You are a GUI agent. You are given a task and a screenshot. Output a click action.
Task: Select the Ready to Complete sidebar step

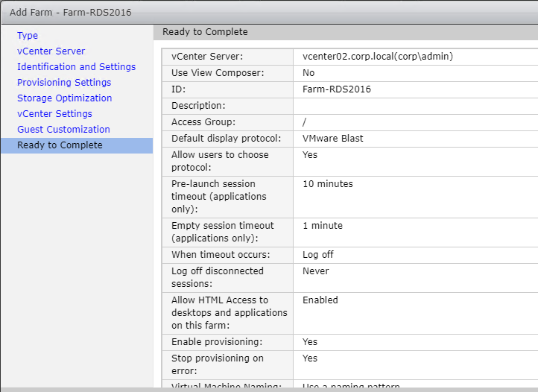pos(77,145)
